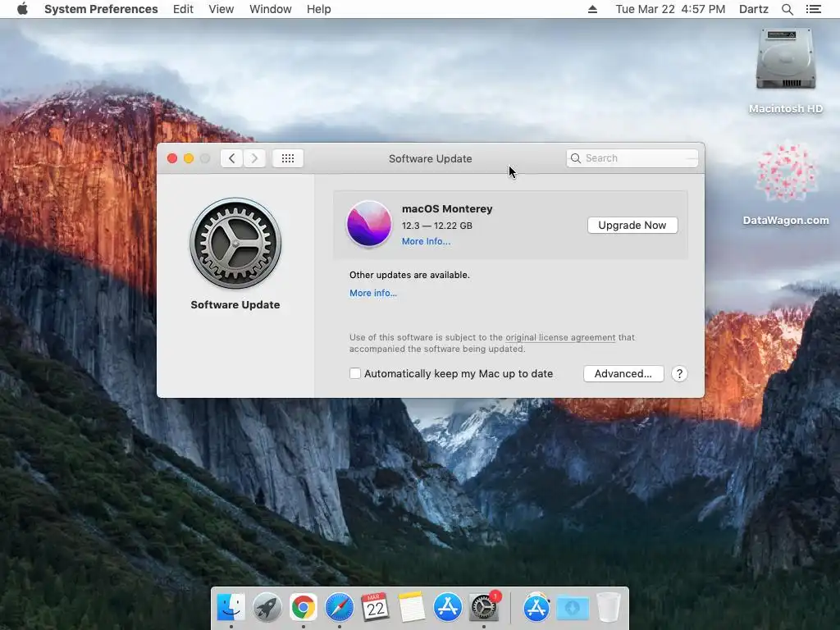Click the macOS Monterey icon
840x630 pixels.
(368, 224)
